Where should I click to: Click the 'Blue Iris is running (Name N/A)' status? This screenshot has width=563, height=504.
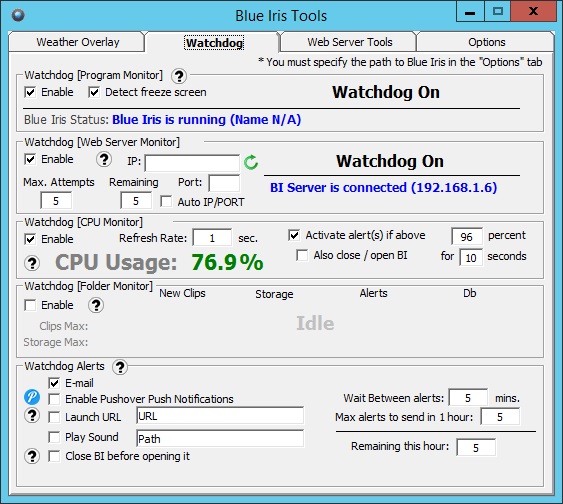click(x=206, y=120)
